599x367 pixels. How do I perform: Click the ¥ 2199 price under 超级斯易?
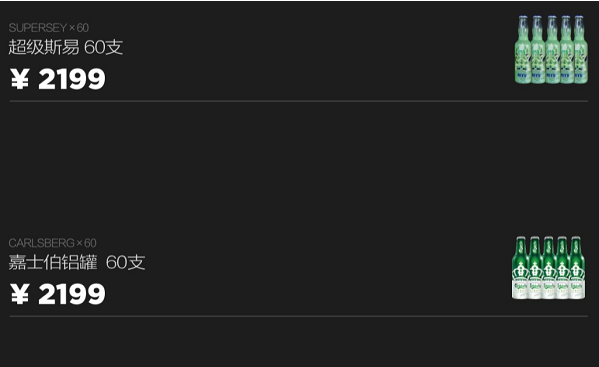pyautogui.click(x=58, y=79)
